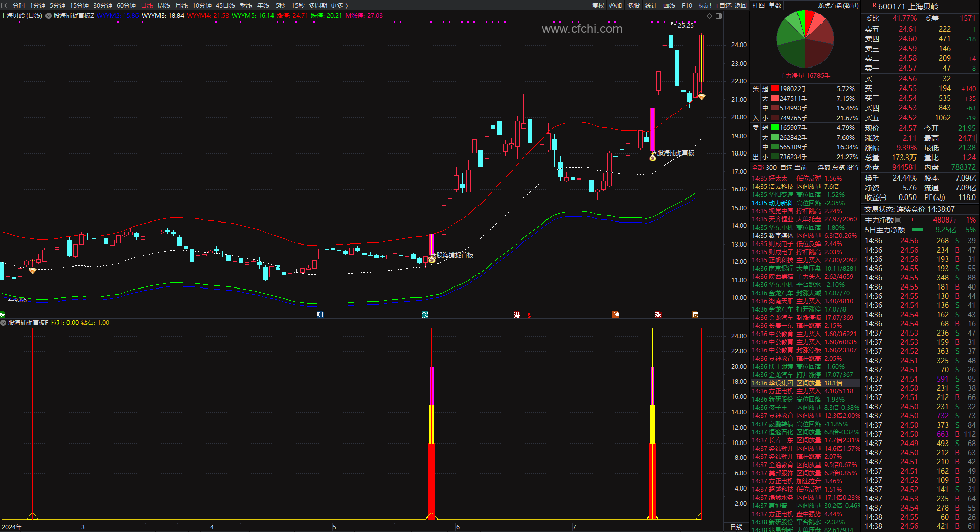The image size is (980, 532).
Task: Click the 解 event marker on timeline
Action: pos(425,315)
